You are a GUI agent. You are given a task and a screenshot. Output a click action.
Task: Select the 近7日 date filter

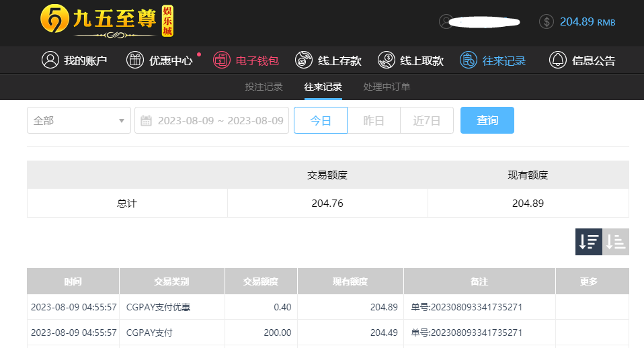427,120
